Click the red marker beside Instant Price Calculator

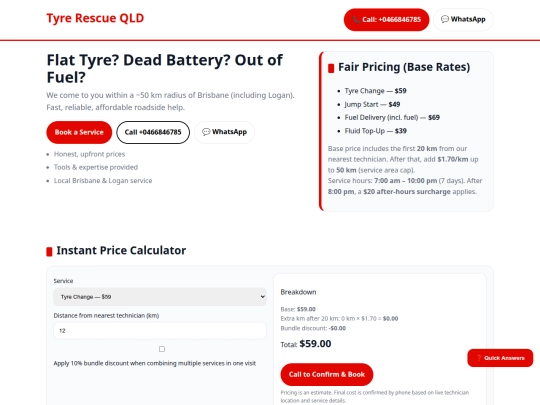49,251
